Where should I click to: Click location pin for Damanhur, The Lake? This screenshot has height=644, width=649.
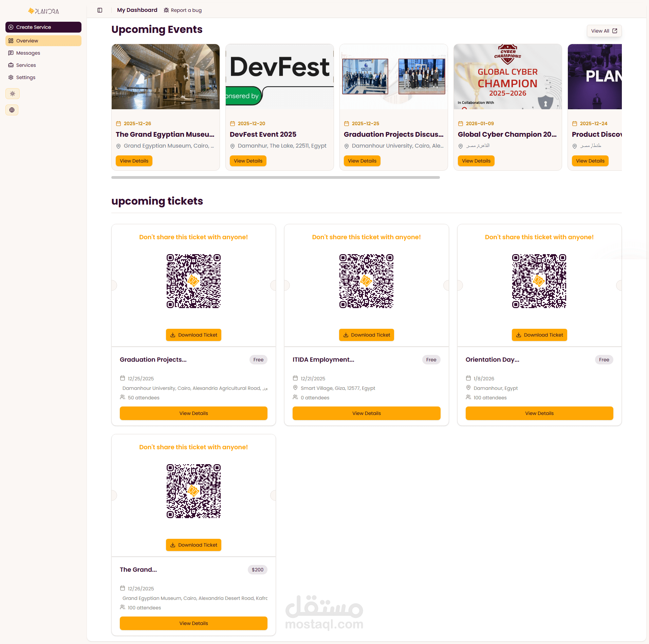click(233, 146)
